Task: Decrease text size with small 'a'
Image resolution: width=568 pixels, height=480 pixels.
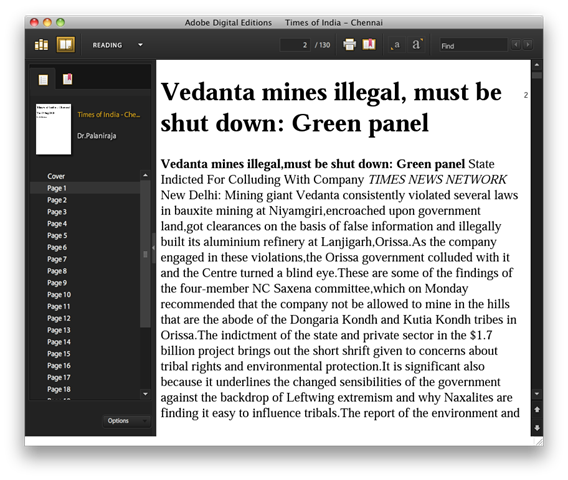Action: [x=396, y=45]
